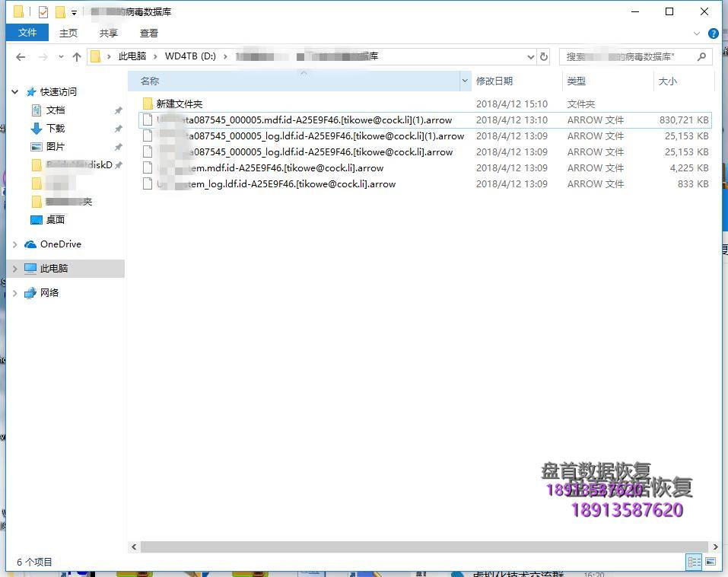Screen dimensions: 728x577
Task: Click the pin icon beside 下载
Action: pyautogui.click(x=119, y=128)
